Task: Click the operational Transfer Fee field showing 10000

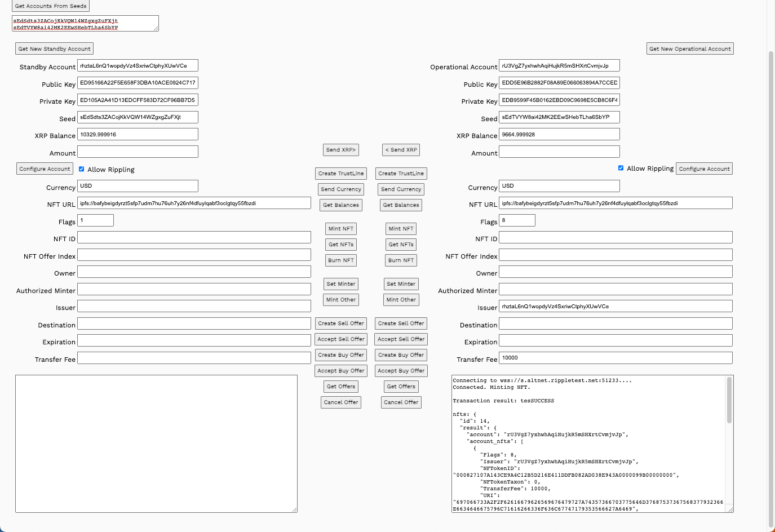Action: [x=615, y=358]
